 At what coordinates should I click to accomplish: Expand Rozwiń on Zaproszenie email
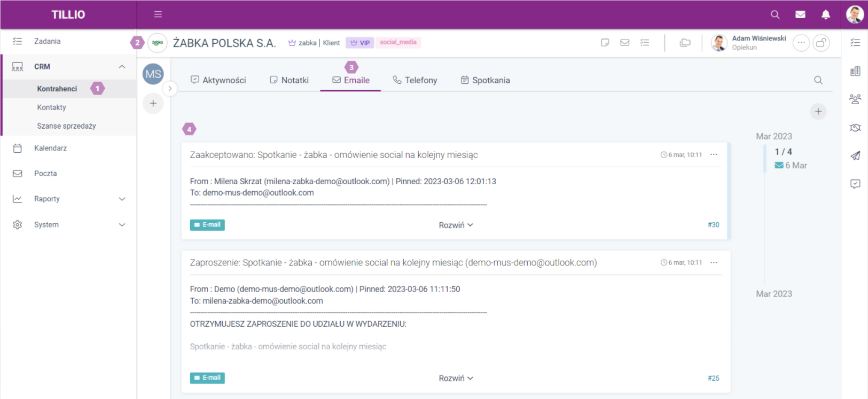[x=456, y=378]
